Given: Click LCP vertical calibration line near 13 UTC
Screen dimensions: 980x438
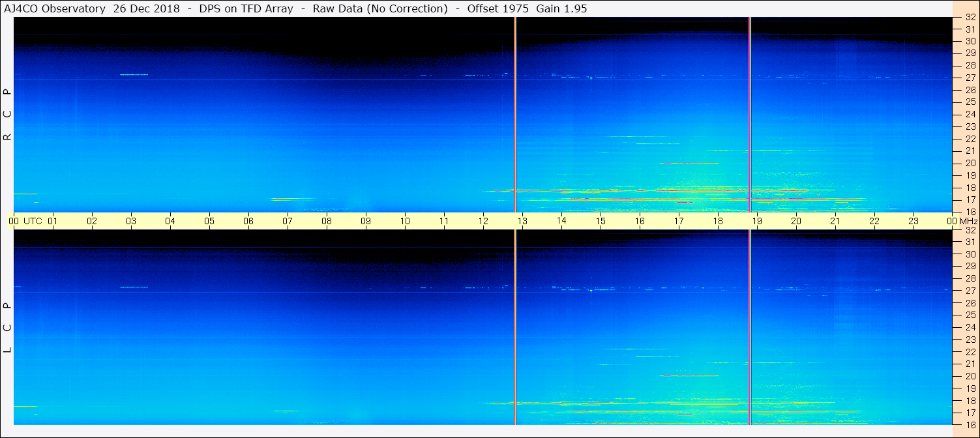Looking at the screenshot, I should [515, 327].
